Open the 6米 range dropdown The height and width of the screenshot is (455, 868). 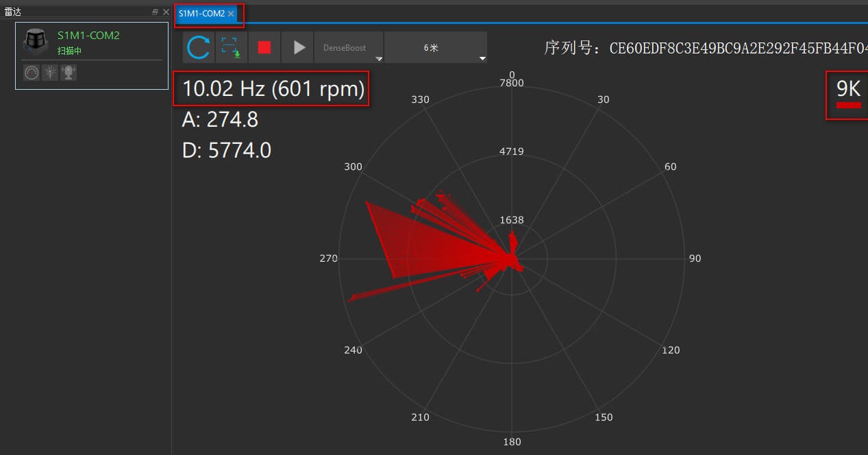[x=436, y=47]
